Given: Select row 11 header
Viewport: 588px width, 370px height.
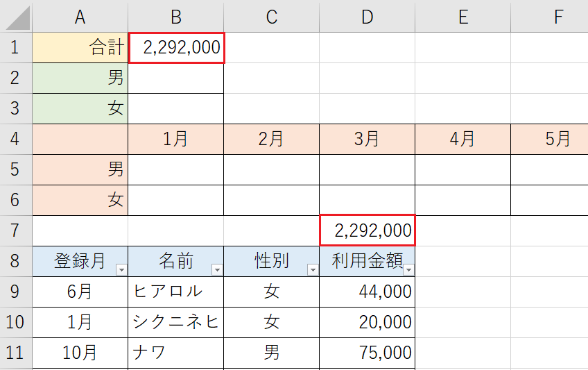Looking at the screenshot, I should pos(16,353).
